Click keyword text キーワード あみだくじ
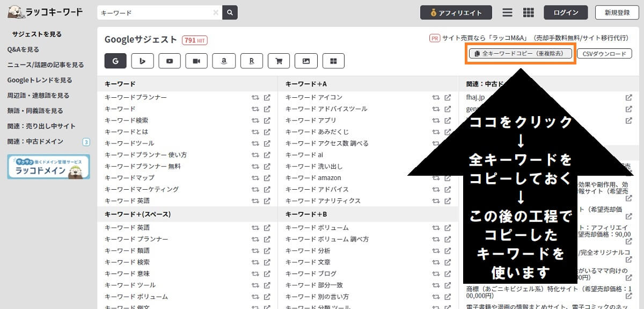The width and height of the screenshot is (644, 309). 317,132
